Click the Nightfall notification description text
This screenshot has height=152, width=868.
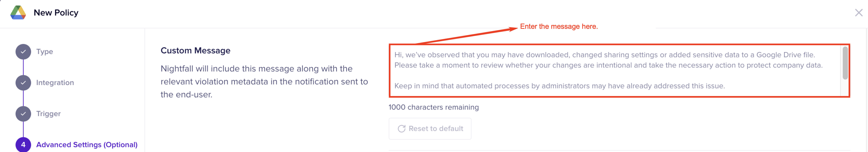coord(264,82)
